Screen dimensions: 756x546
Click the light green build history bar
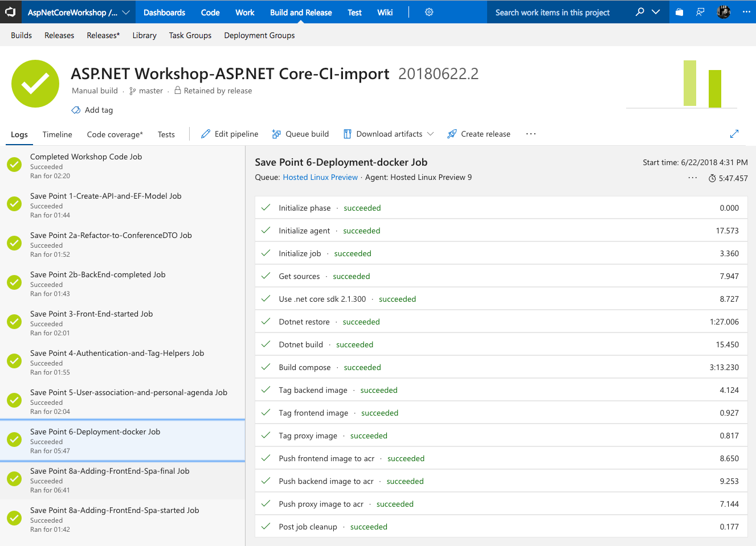690,83
